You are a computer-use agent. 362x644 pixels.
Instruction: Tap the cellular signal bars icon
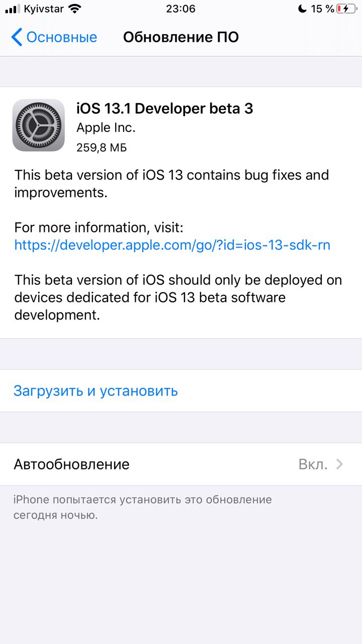[x=12, y=9]
